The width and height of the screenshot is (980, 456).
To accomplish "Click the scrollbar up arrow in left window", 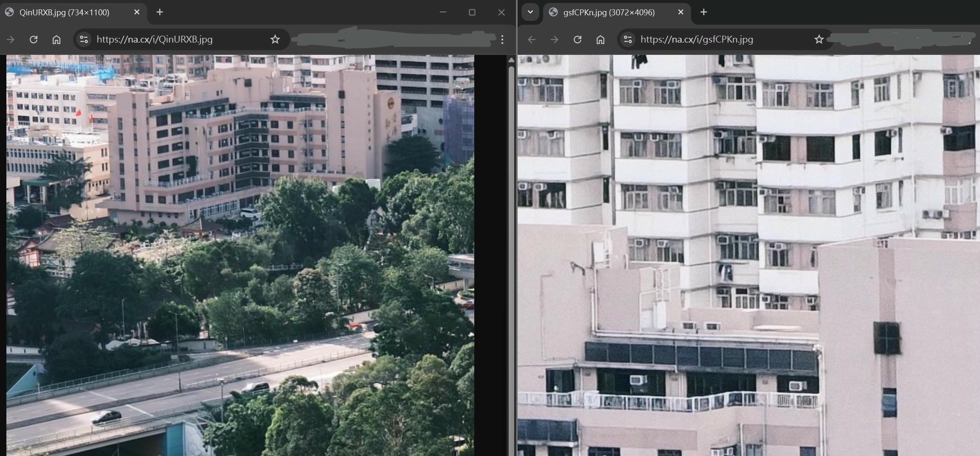I will point(511,60).
